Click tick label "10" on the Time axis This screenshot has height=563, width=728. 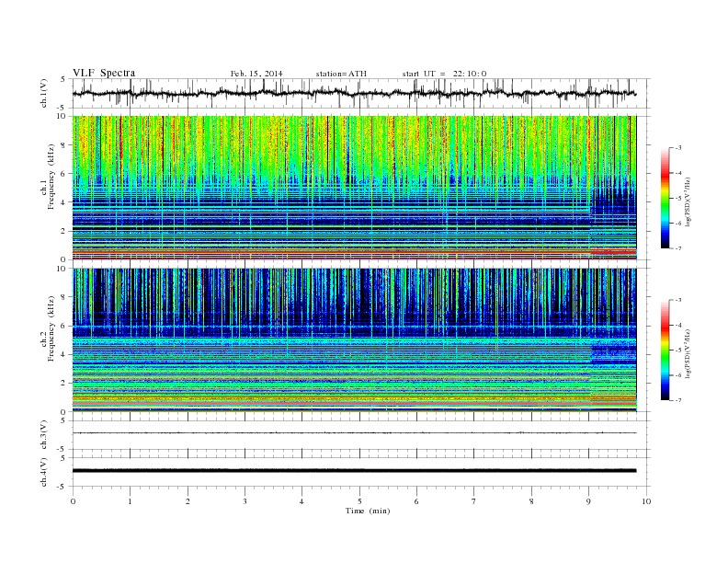(646, 501)
